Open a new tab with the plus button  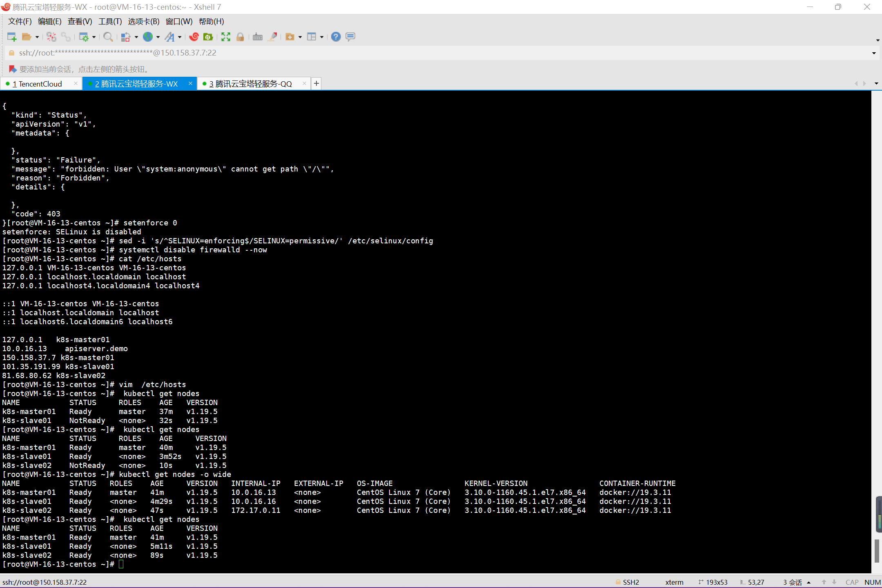pyautogui.click(x=316, y=83)
